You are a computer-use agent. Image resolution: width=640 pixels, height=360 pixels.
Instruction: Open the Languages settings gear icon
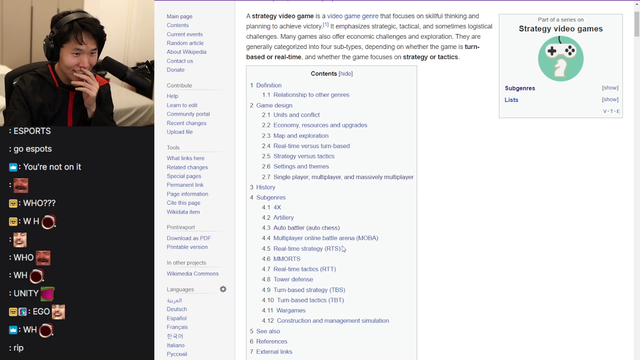point(223,289)
